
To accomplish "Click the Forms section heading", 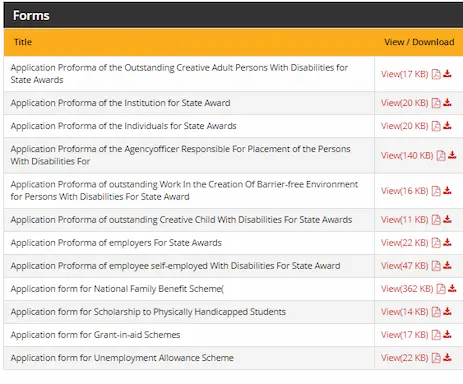I will pos(31,16).
